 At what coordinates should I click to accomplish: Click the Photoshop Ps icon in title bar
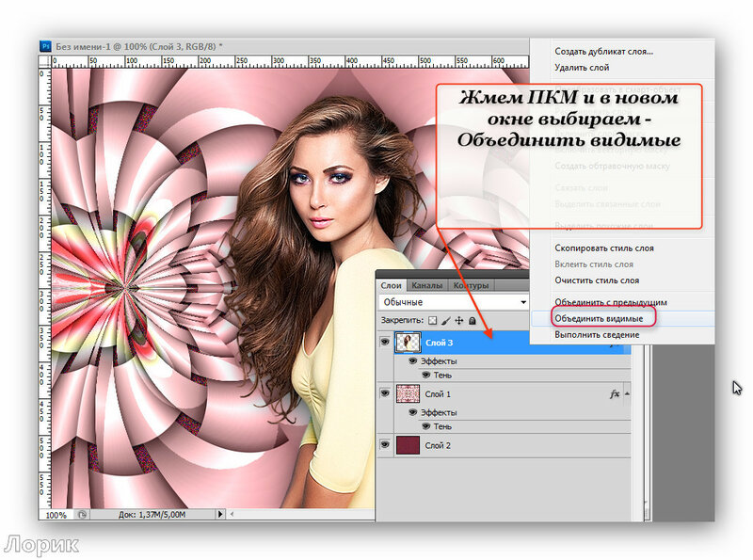[45, 45]
